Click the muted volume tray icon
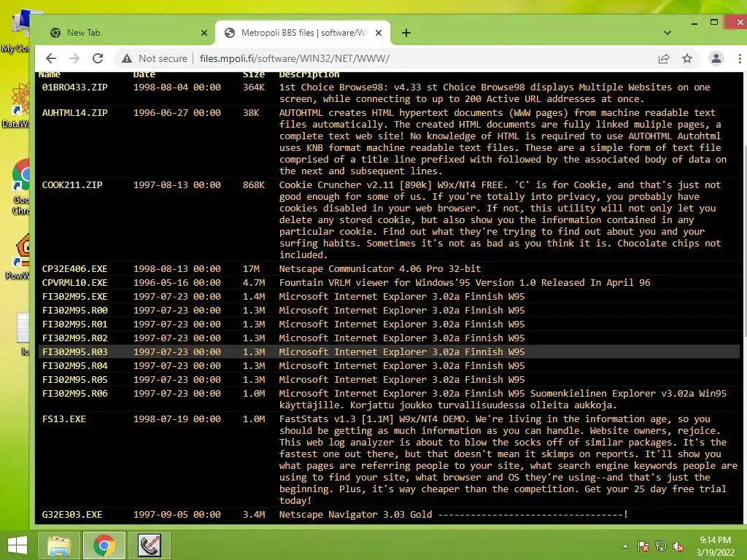The image size is (747, 560). point(678,546)
